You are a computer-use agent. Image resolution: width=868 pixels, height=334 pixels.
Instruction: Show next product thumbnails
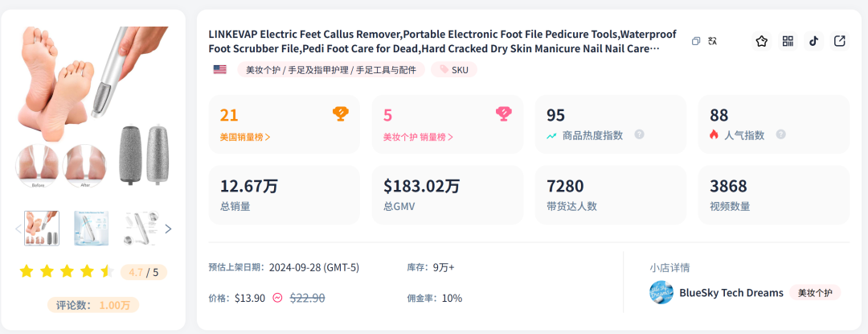pyautogui.click(x=168, y=229)
